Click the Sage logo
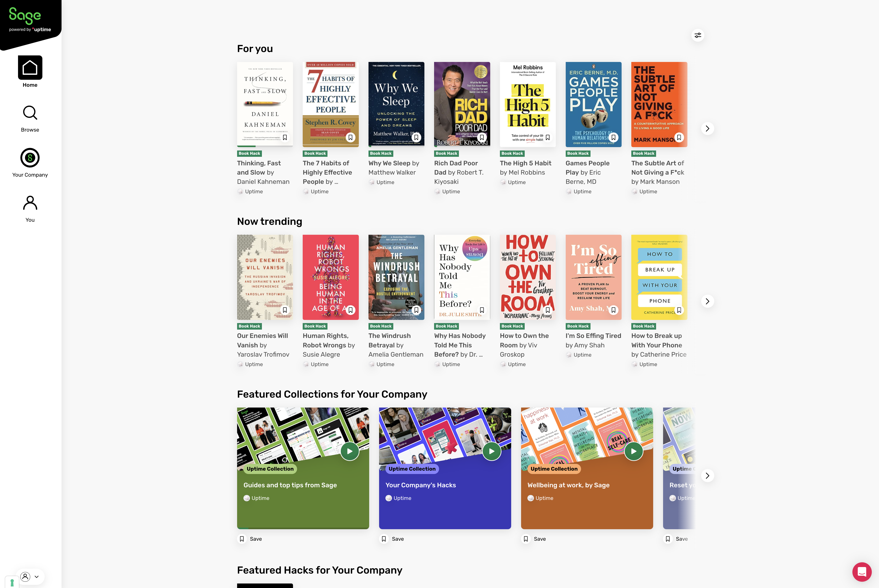This screenshot has width=879, height=588. point(25,16)
